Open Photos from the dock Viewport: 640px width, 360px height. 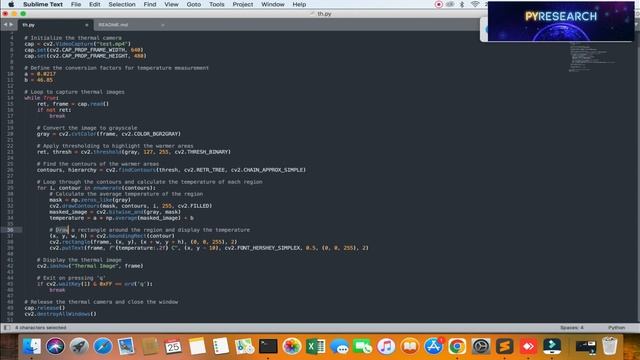point(292,347)
